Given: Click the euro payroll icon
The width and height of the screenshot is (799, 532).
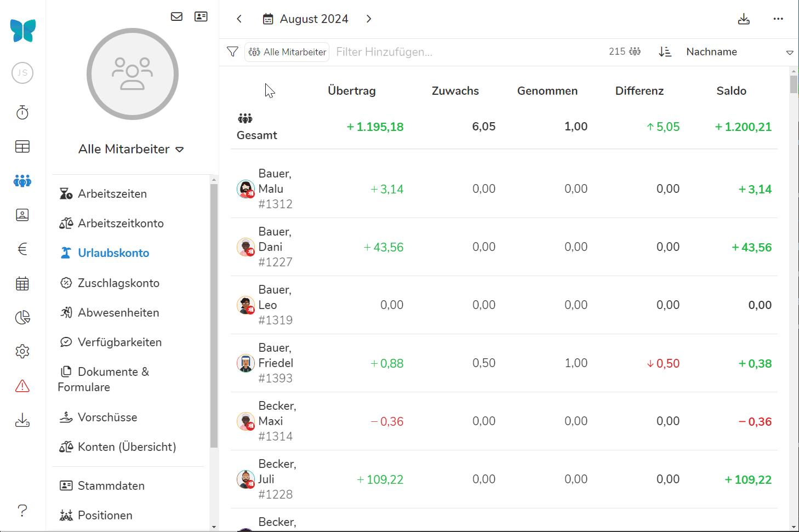Looking at the screenshot, I should coord(22,249).
